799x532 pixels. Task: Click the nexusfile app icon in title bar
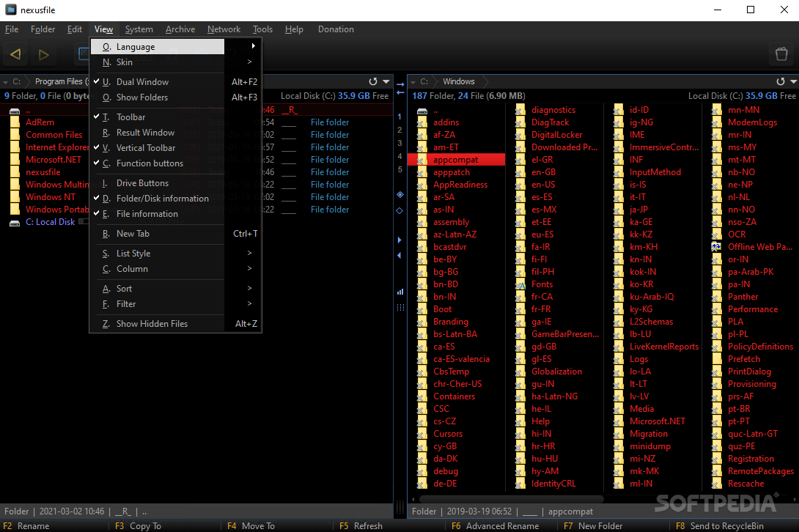click(11, 10)
